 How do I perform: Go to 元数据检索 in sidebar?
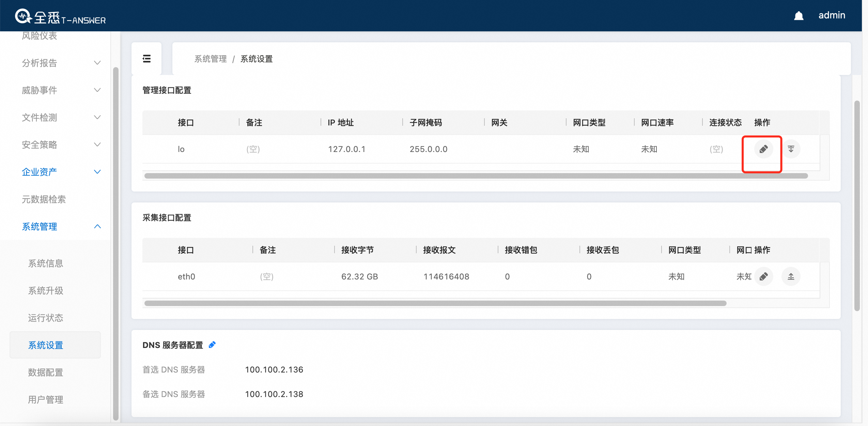(44, 199)
